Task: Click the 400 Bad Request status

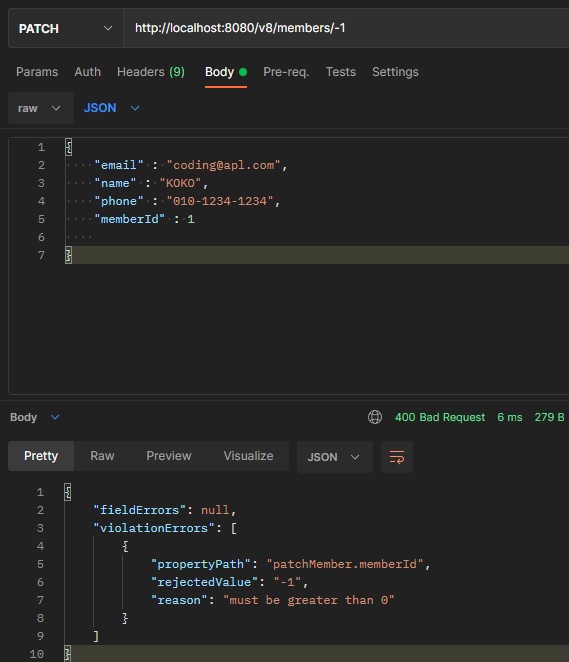Action: (440, 417)
